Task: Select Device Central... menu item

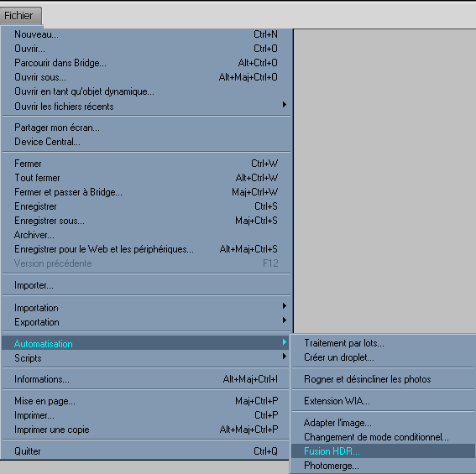Action: click(146, 142)
